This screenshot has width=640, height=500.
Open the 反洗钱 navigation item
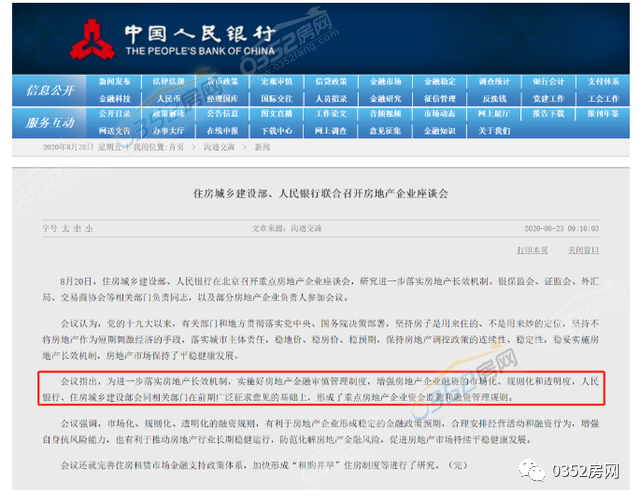(494, 99)
